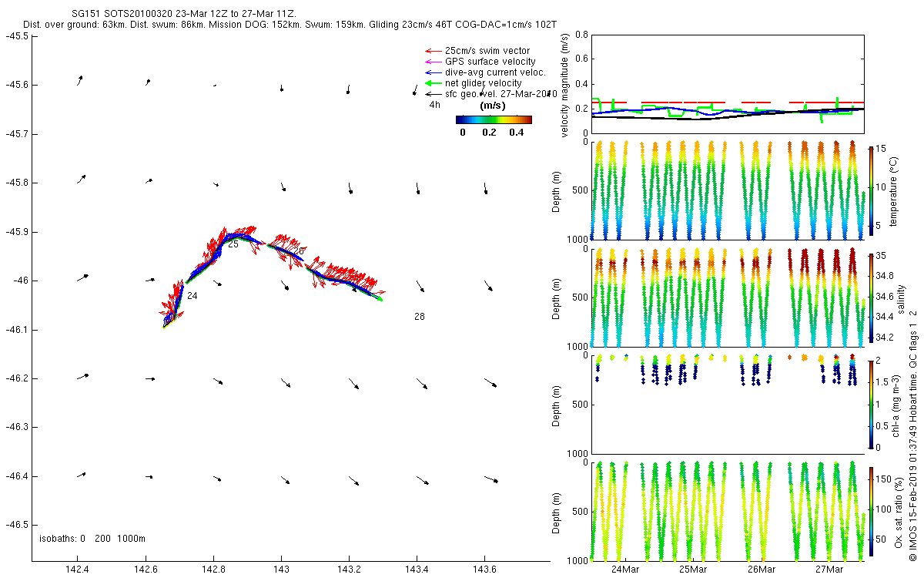This screenshot has height=578, width=924.
Task: Click the magenta GPS surface velocity legend arrow
Action: [x=434, y=62]
